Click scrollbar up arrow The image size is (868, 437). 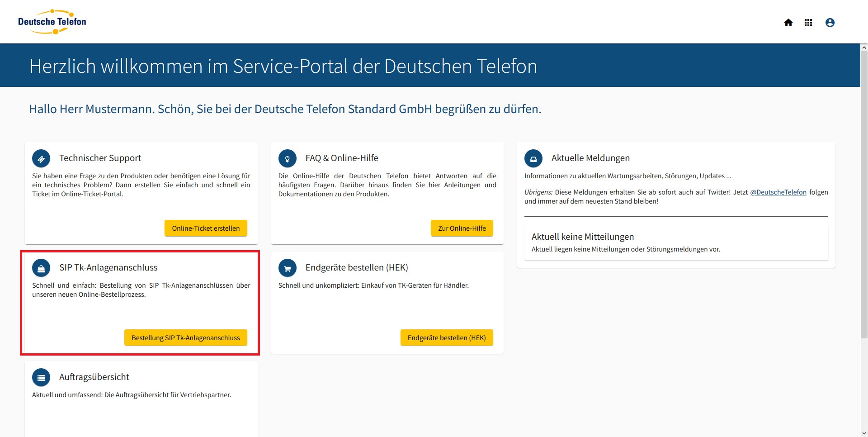tap(864, 47)
